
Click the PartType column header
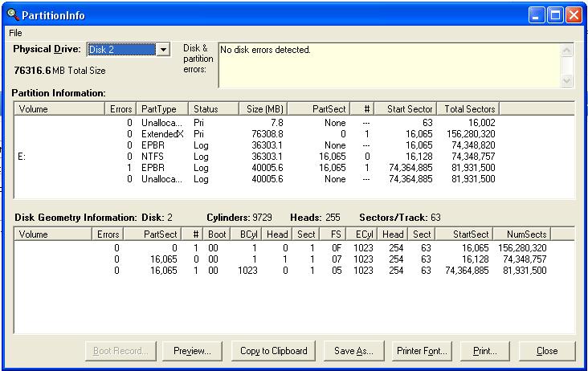point(162,109)
